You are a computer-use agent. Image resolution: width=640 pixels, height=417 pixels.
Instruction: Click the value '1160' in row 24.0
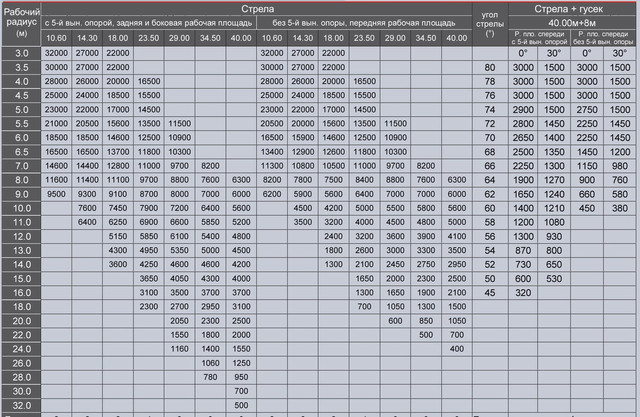[180, 349]
